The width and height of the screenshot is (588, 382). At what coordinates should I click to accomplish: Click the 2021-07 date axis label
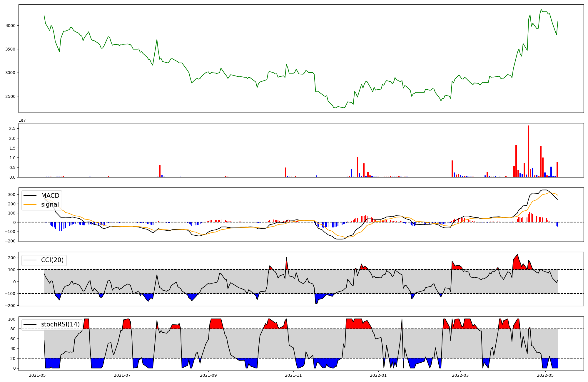(122, 375)
